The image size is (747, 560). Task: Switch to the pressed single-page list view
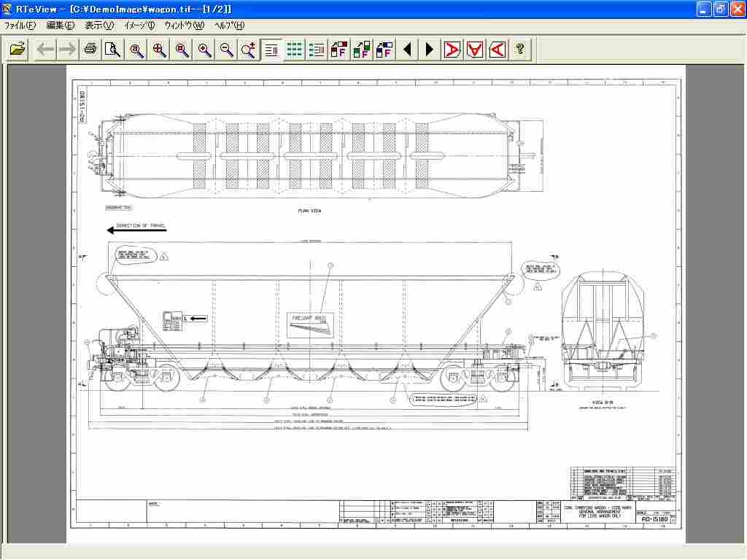tap(271, 50)
